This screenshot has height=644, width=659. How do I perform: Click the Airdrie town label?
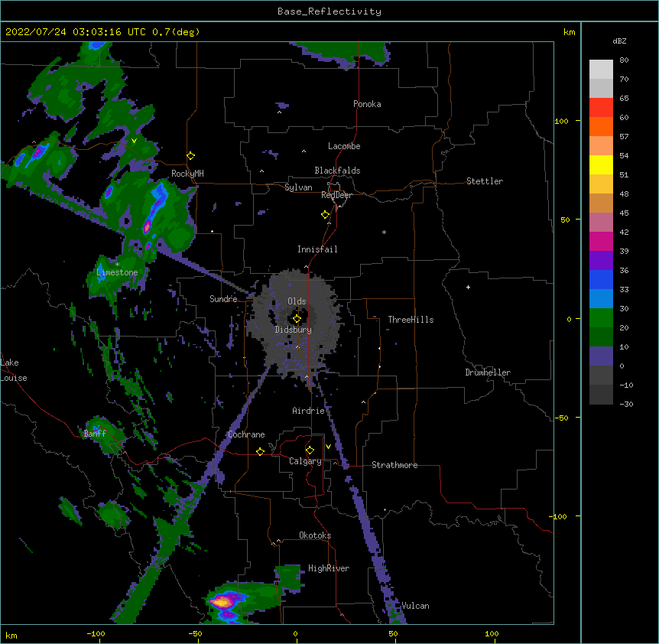308,411
